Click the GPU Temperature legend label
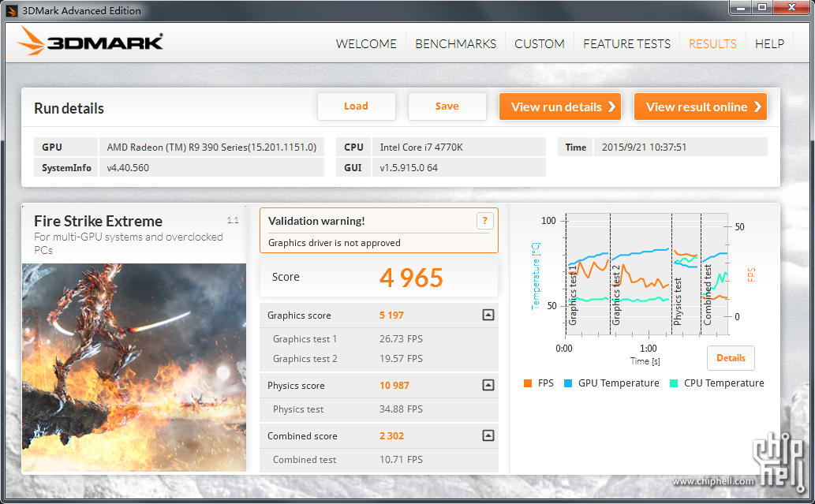Viewport: 815px width, 504px height. 619,383
